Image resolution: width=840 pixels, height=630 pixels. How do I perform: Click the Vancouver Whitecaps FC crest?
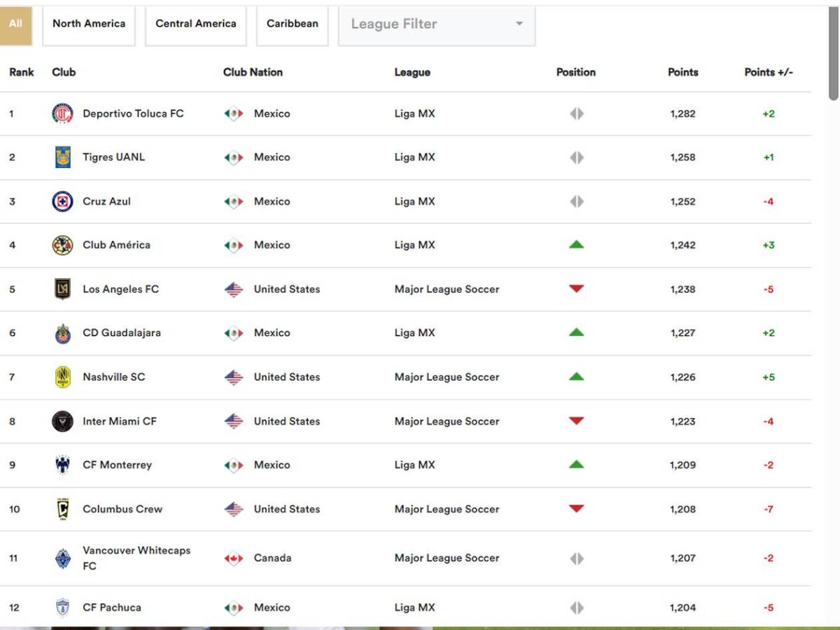click(62, 559)
